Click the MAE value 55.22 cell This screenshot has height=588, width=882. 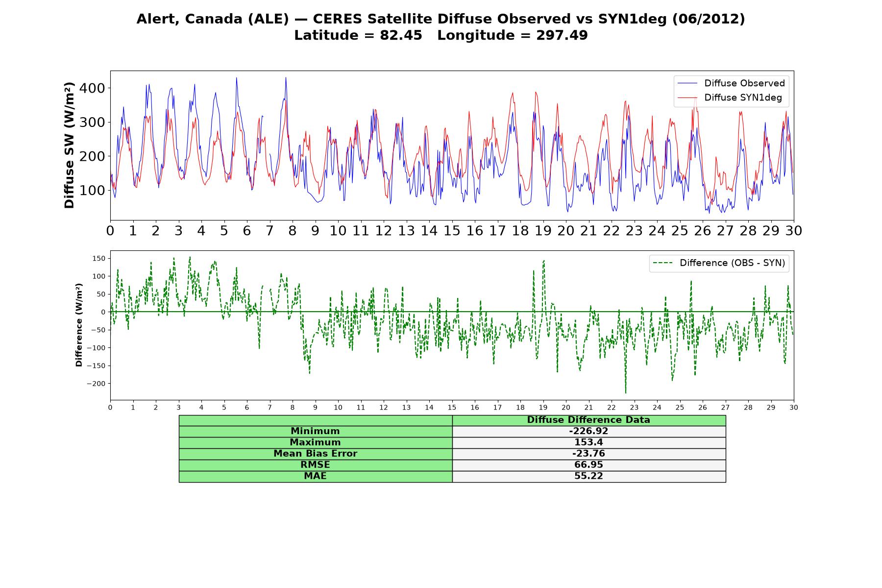tap(588, 476)
